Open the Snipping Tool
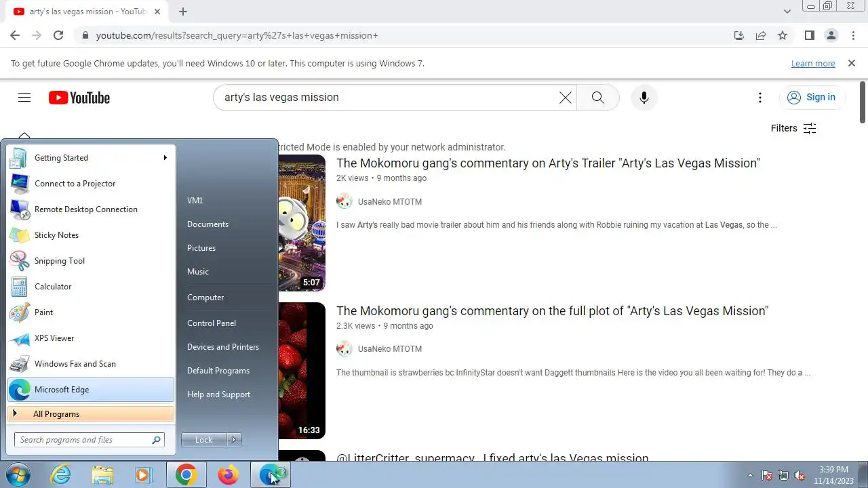 [x=91, y=261]
